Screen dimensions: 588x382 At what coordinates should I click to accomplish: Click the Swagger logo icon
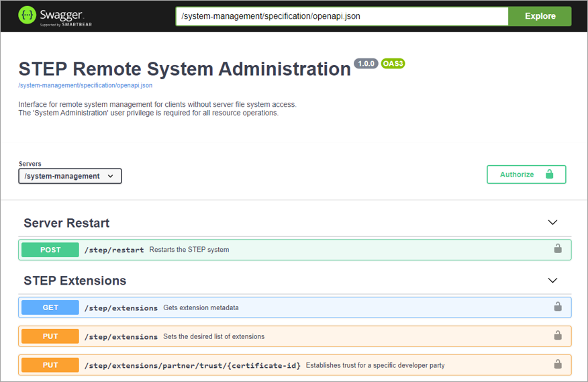[x=27, y=15]
